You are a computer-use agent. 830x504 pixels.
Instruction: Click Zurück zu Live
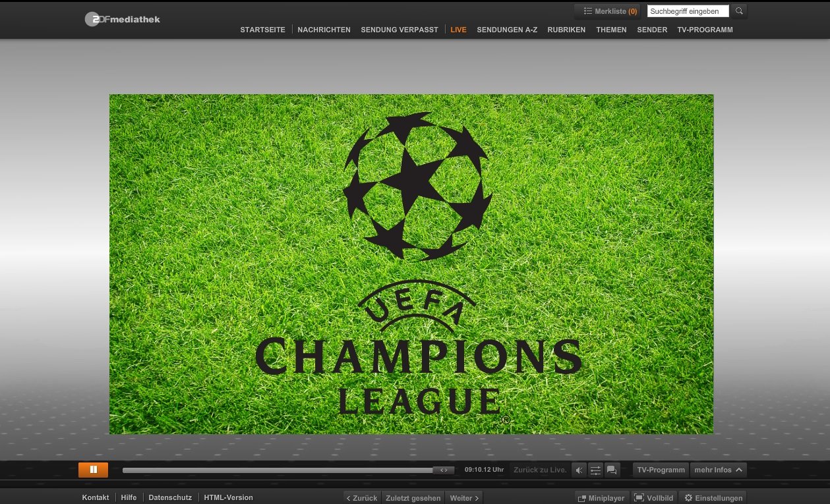[x=540, y=470]
